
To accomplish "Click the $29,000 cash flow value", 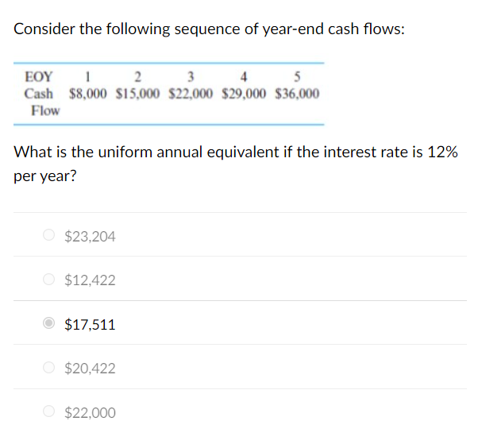I will (x=244, y=94).
